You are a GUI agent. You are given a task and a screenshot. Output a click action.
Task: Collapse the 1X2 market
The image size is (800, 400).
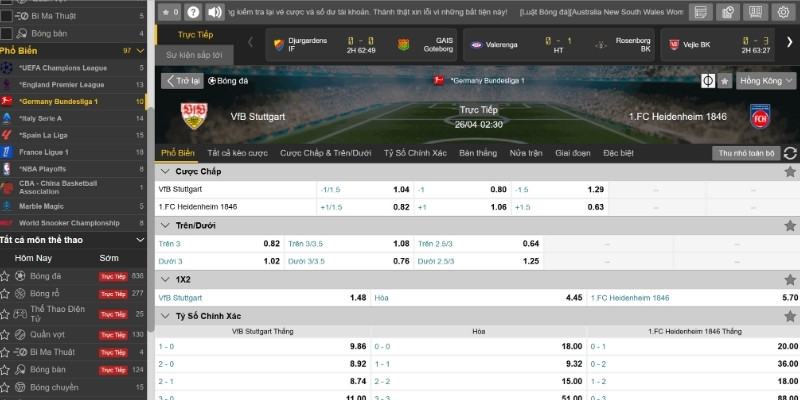tap(165, 280)
